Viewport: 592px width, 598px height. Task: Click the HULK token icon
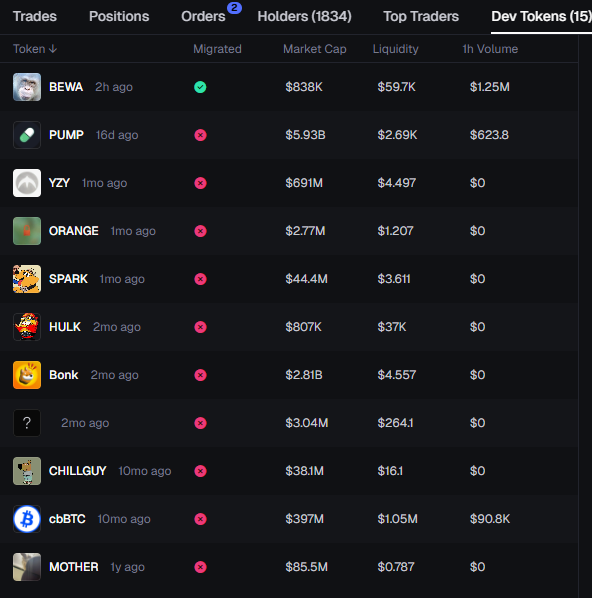(x=27, y=327)
